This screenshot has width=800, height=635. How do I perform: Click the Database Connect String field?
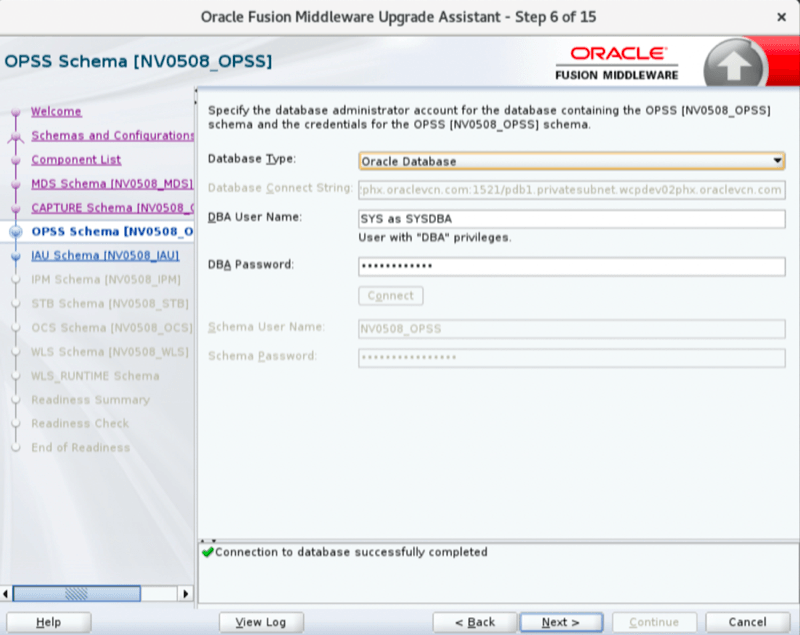571,190
